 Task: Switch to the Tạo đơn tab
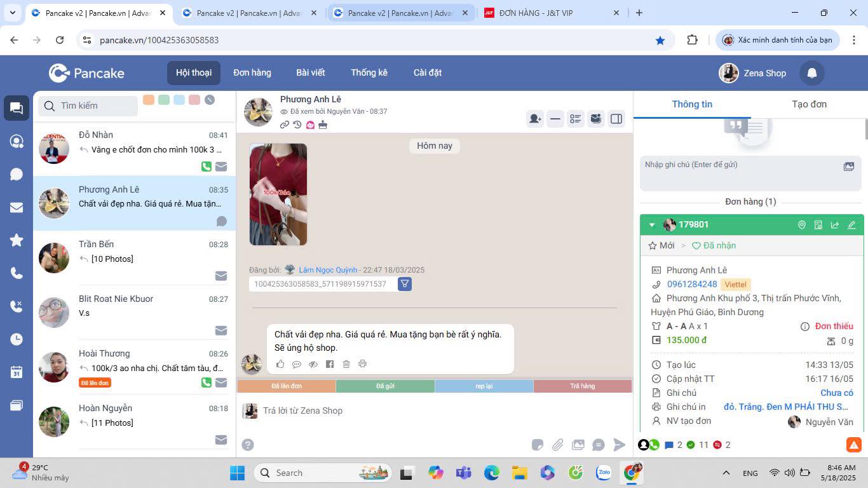pyautogui.click(x=809, y=104)
